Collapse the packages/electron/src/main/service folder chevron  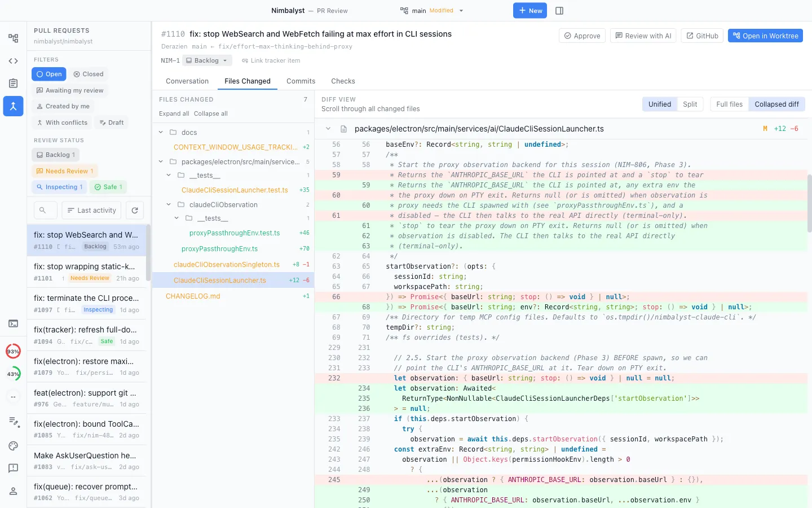pos(161,161)
